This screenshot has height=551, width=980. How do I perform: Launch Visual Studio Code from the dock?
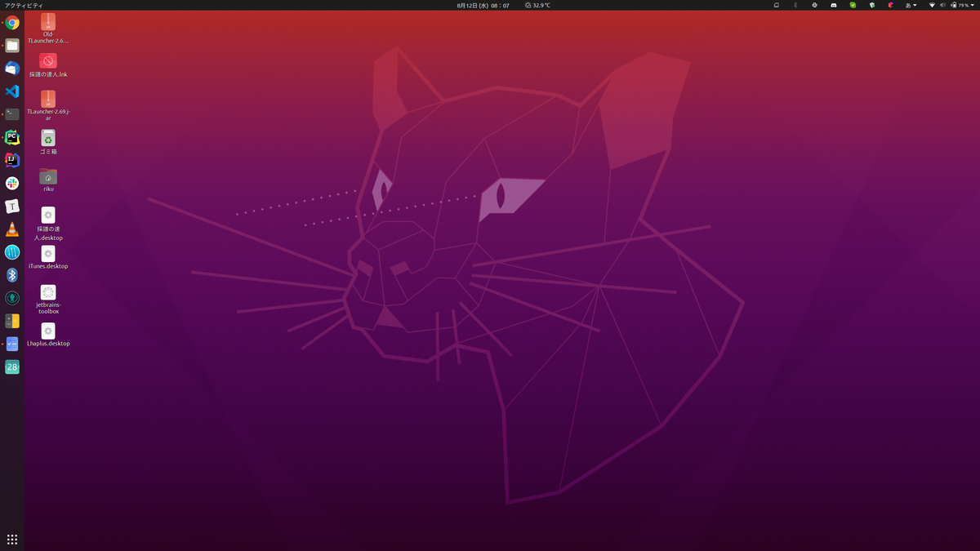(12, 91)
